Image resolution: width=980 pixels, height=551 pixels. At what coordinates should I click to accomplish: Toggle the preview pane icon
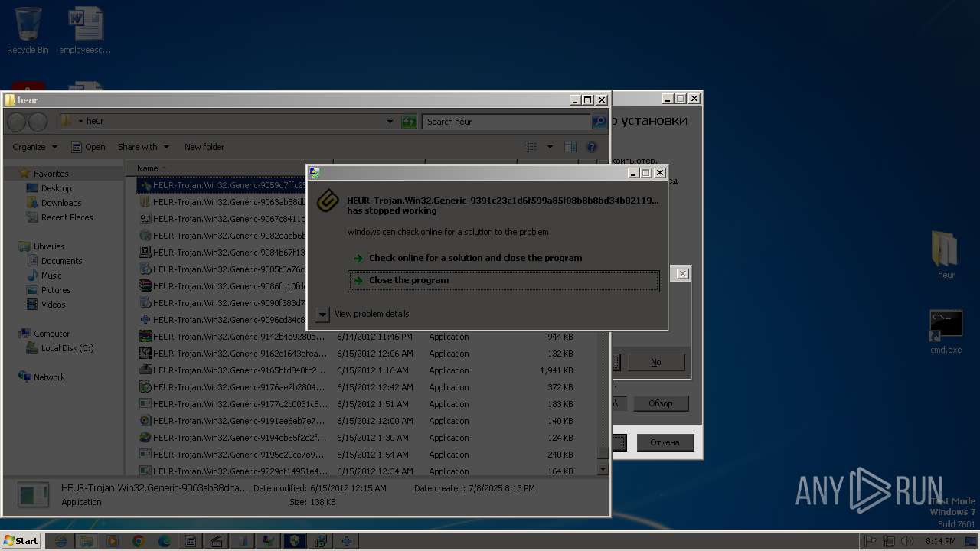click(x=570, y=147)
